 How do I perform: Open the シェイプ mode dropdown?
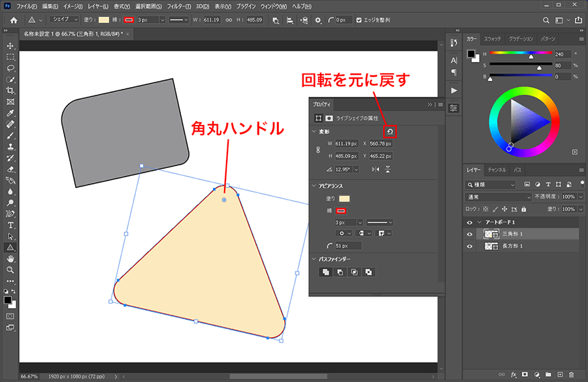64,20
